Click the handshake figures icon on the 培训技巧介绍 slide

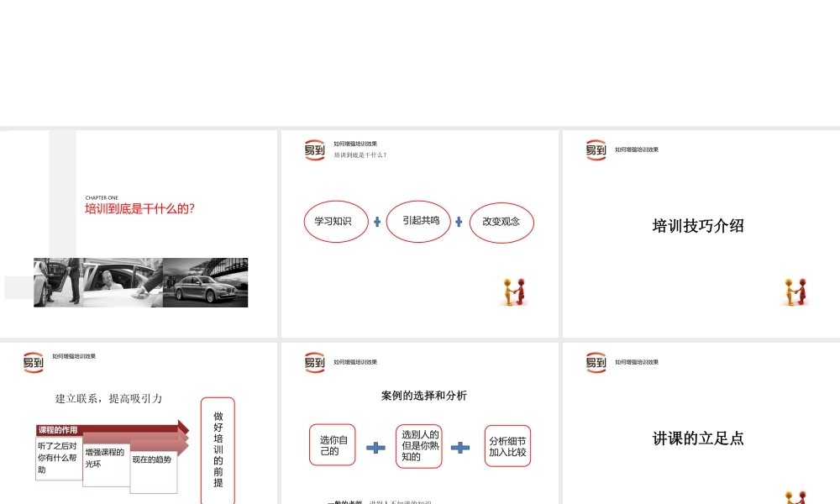[x=795, y=291]
